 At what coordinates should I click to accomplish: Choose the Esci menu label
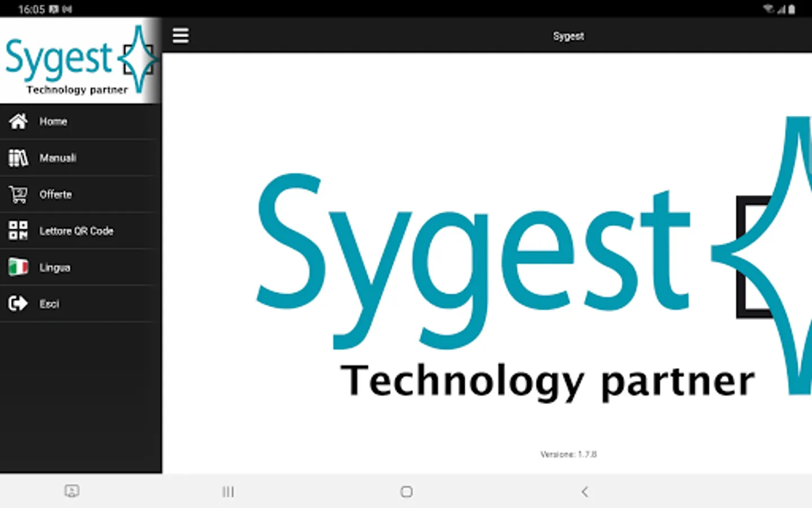49,304
